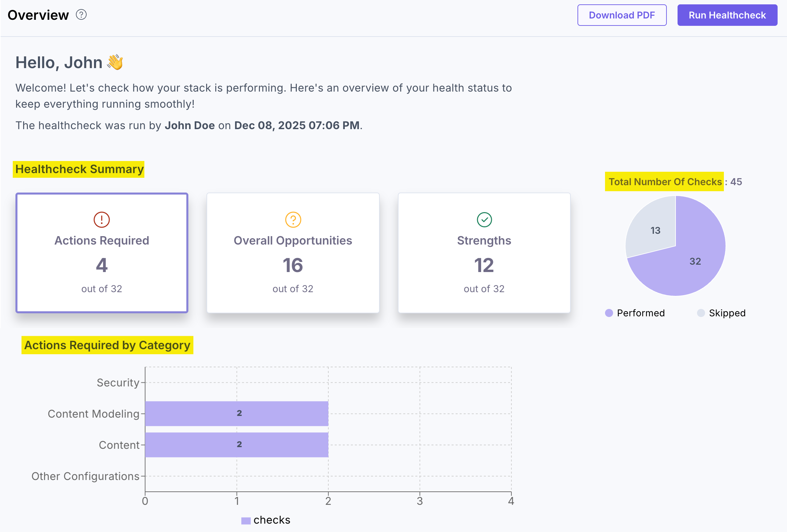Viewport: 787px width, 532px height.
Task: Click the red alert icon on Actions Required card
Action: (101, 219)
